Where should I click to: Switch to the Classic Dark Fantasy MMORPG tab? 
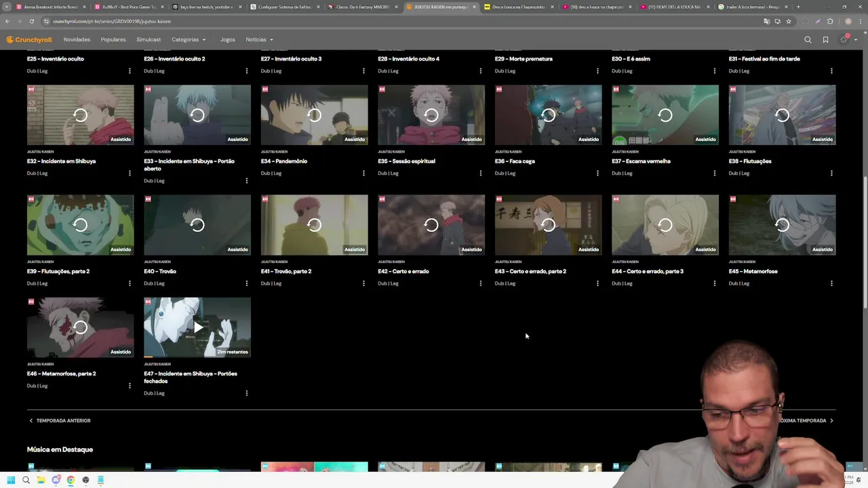point(361,7)
